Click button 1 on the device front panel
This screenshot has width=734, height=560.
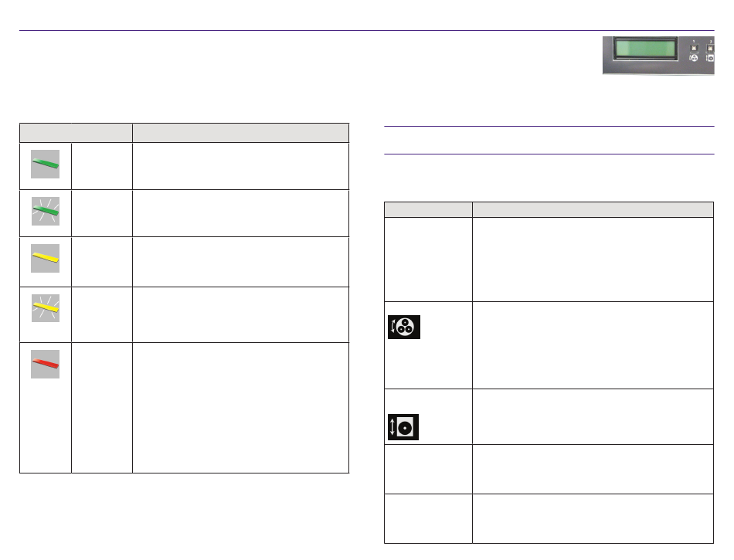tap(694, 48)
